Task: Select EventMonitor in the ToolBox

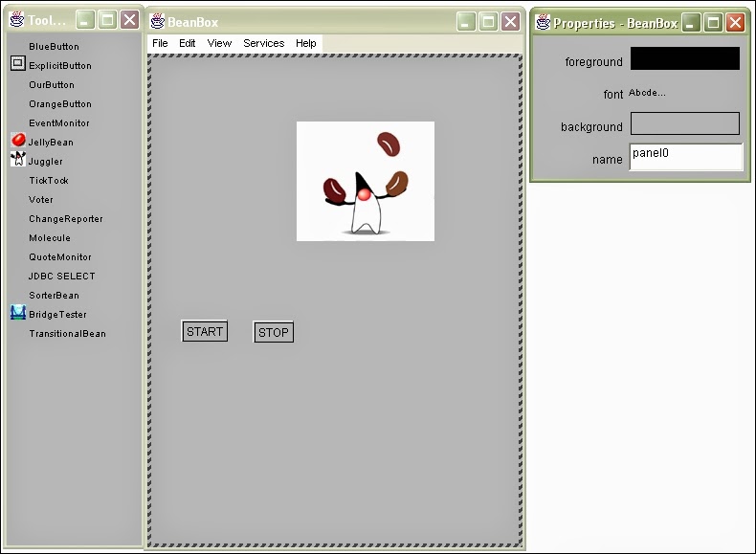Action: point(59,123)
